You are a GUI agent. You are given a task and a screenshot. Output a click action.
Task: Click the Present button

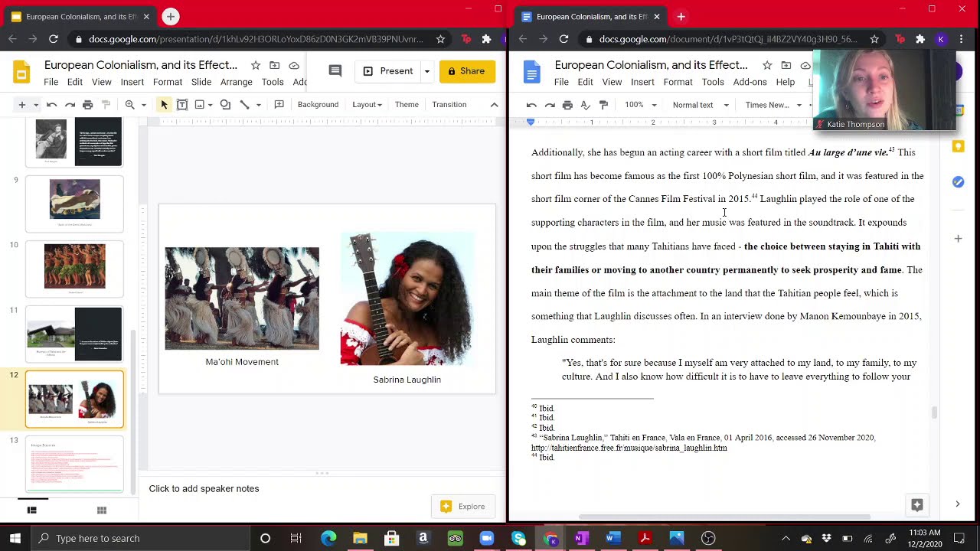click(388, 71)
